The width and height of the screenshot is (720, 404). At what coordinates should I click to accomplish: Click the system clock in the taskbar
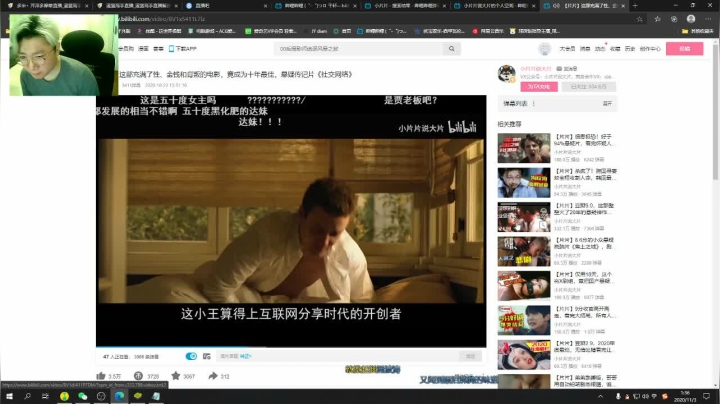685,396
